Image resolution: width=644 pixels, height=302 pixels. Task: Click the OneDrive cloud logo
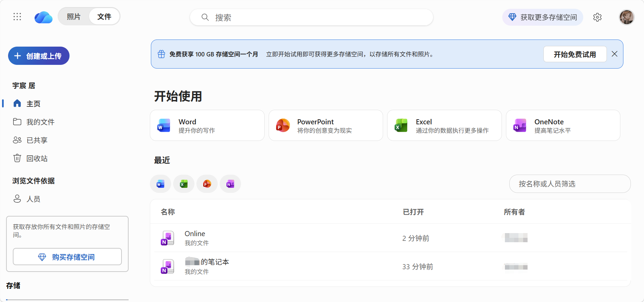click(x=43, y=17)
